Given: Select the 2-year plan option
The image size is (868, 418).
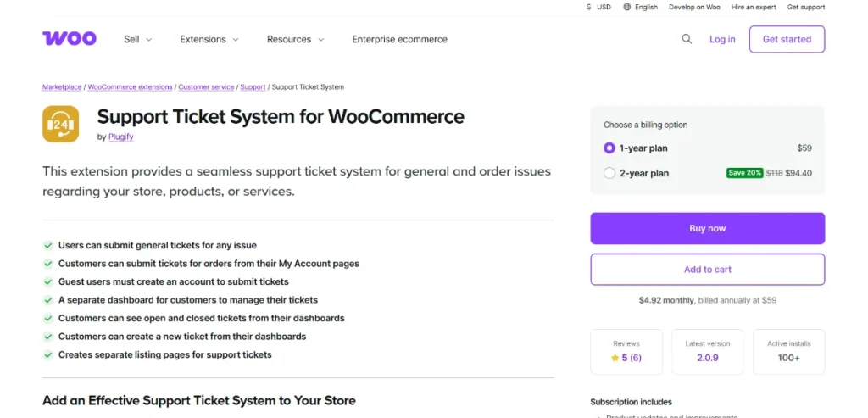Looking at the screenshot, I should tap(609, 173).
